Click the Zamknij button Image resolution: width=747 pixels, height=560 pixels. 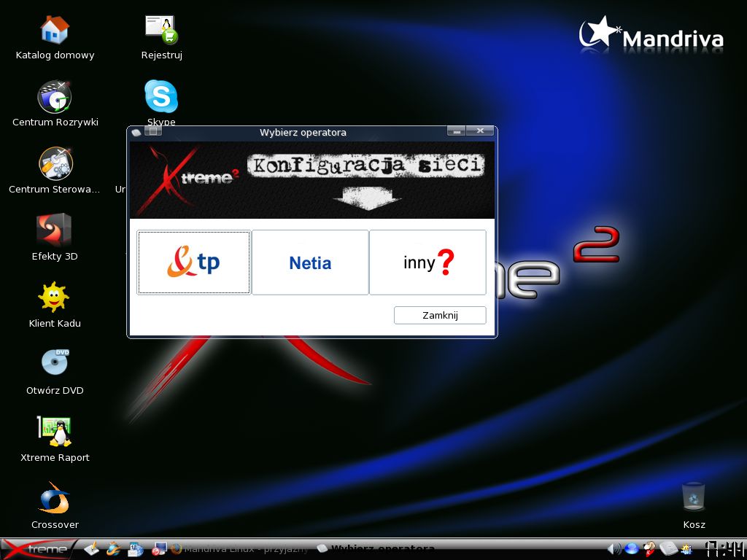coord(440,315)
